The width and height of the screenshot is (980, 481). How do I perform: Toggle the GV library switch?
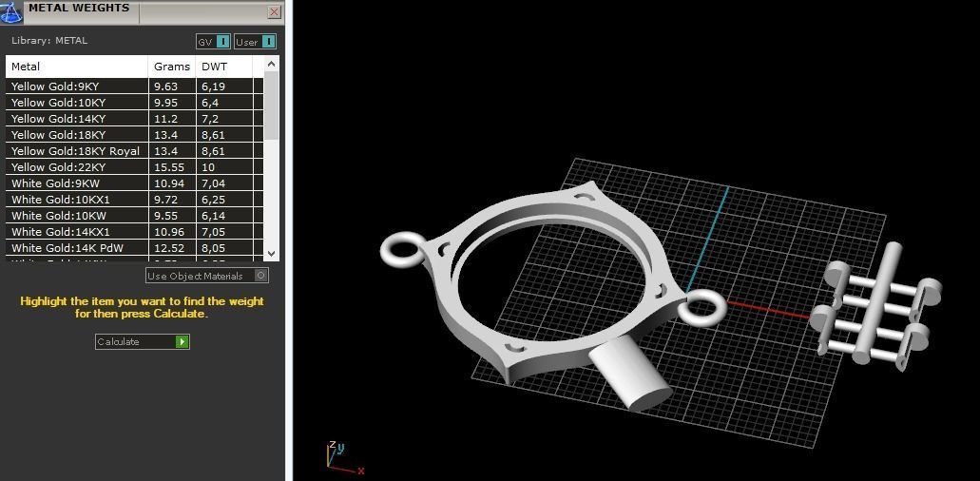tap(213, 42)
